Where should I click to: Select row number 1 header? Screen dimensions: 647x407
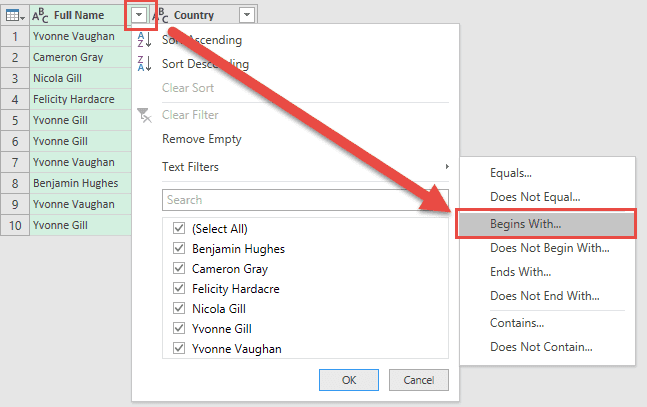tap(15, 36)
